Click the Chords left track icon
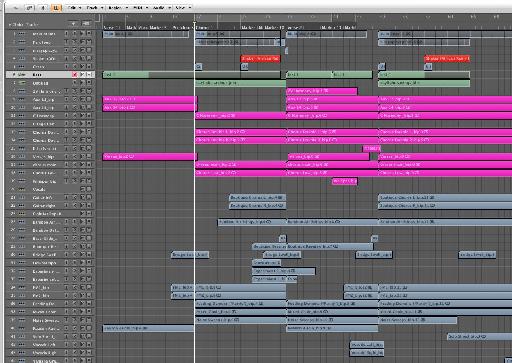This screenshot has width=512, height=363. tap(22, 345)
